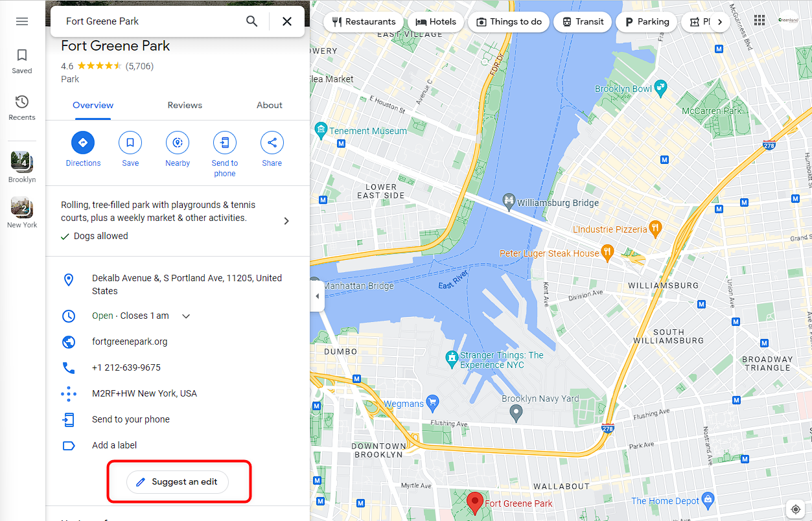Viewport: 812px width, 521px height.
Task: Click the Send to phone icon
Action: click(225, 143)
